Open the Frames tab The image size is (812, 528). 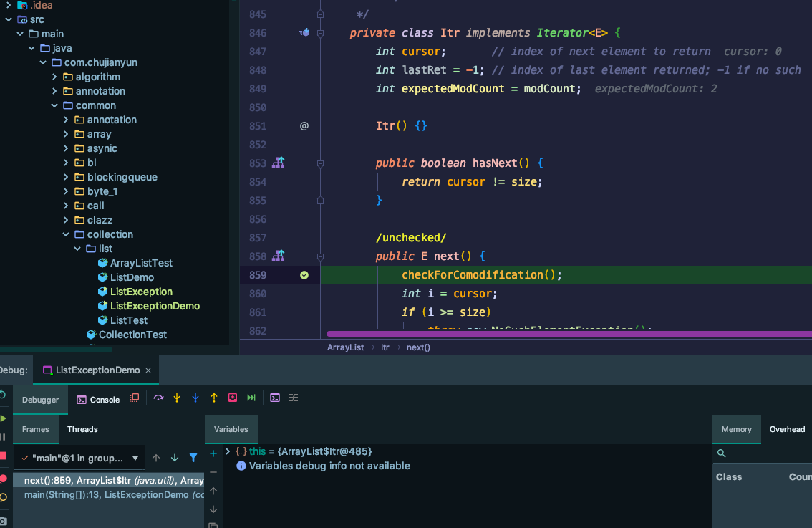point(36,429)
